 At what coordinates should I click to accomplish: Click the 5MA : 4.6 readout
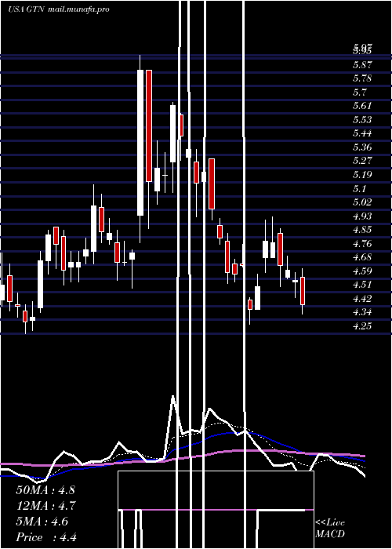click(x=42, y=522)
